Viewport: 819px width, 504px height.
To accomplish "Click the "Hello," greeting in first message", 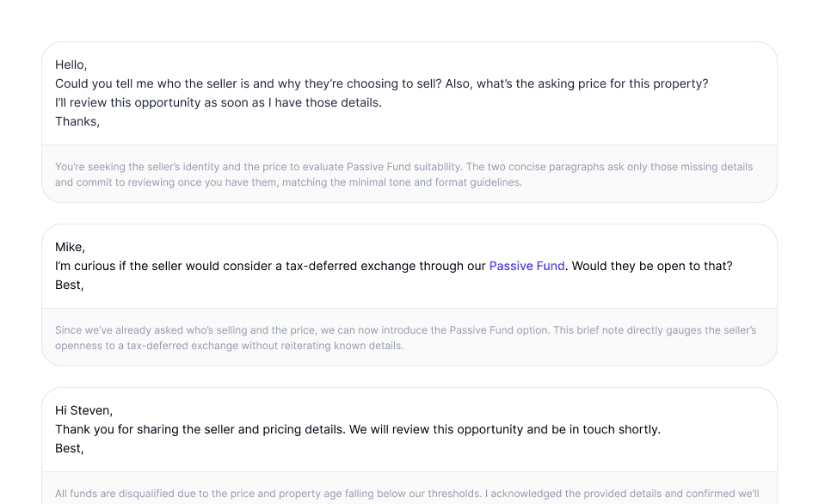I will (x=71, y=65).
